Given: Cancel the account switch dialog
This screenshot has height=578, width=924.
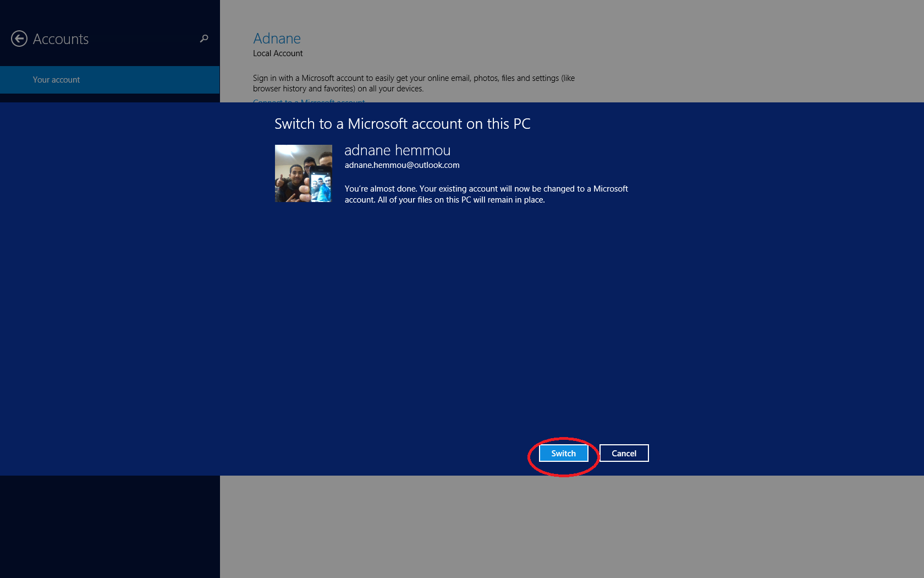Looking at the screenshot, I should pos(624,453).
